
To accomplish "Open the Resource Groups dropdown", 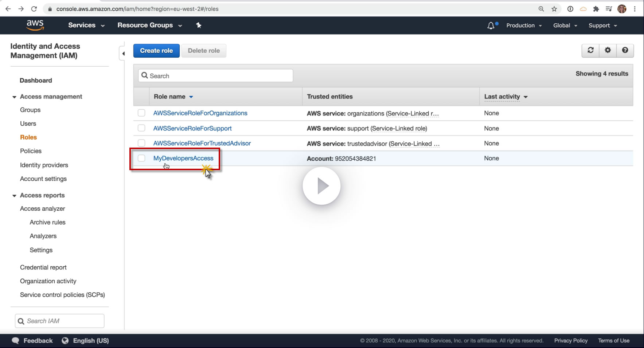I will [x=149, y=25].
